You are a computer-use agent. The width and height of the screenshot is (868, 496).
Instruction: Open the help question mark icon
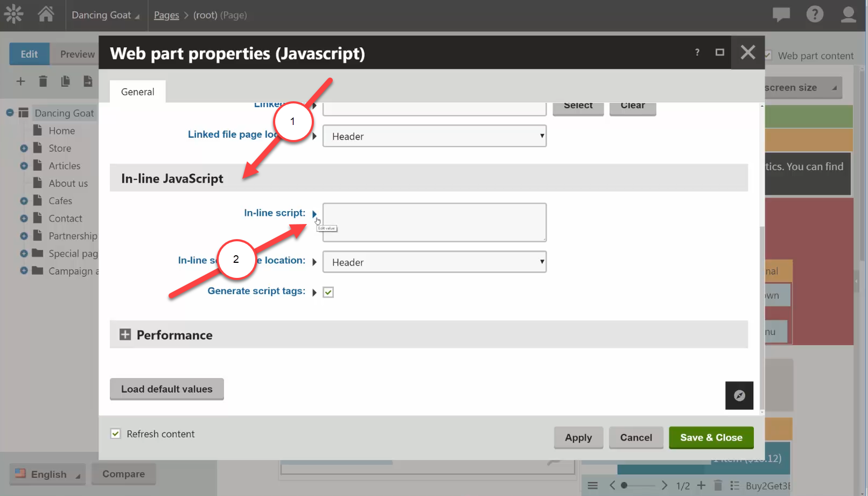tap(815, 14)
